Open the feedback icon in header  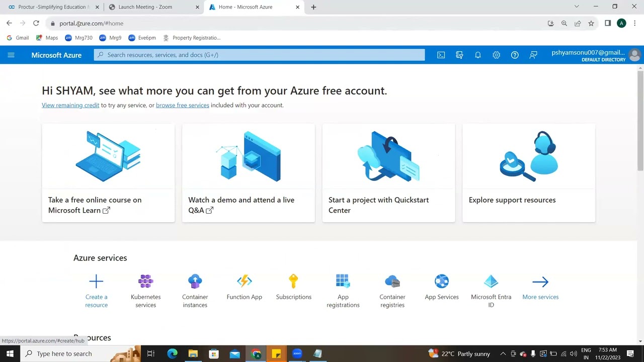[x=533, y=55]
